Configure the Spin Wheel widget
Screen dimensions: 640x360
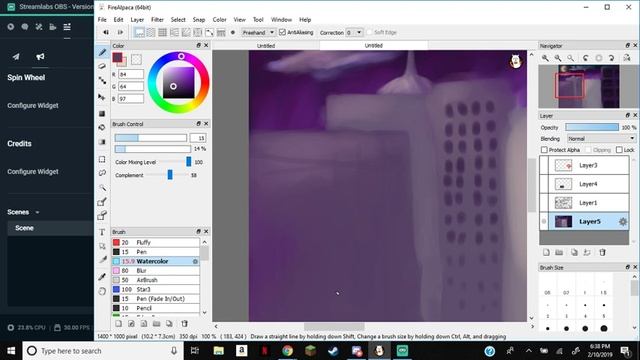[33, 106]
